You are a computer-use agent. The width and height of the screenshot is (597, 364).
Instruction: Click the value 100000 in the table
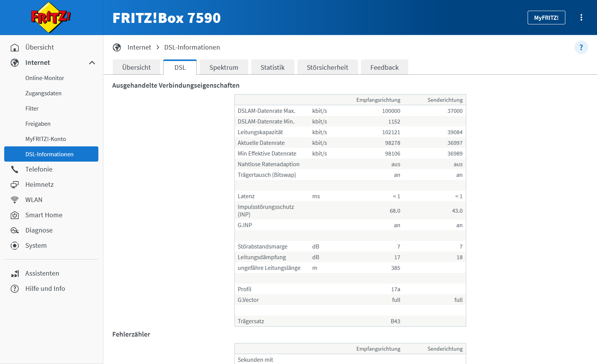[391, 111]
